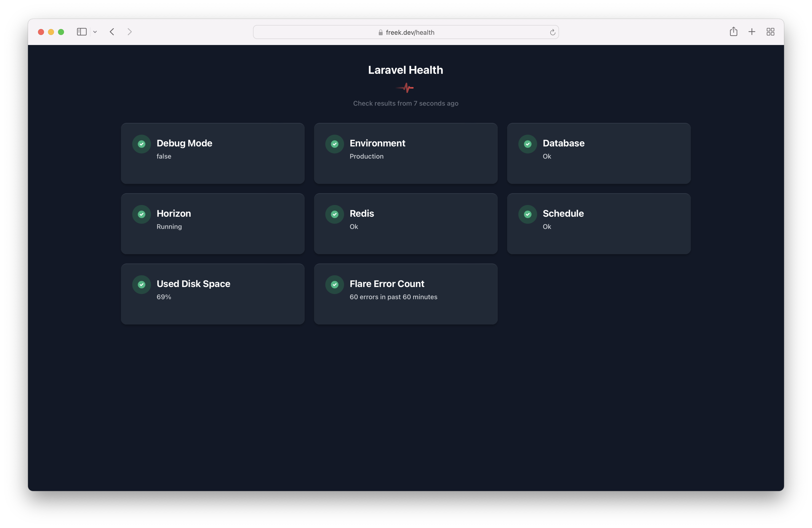
Task: Go forward with the forward arrow
Action: (130, 32)
